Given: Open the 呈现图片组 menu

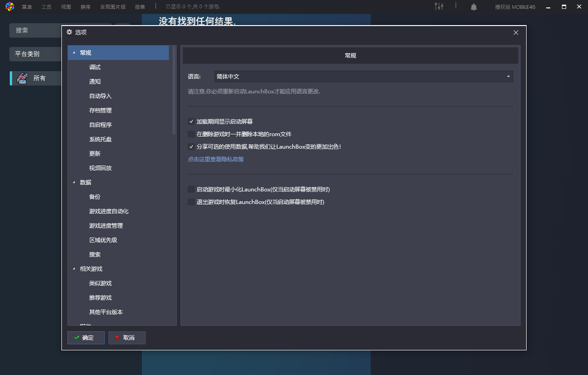Looking at the screenshot, I should point(113,7).
